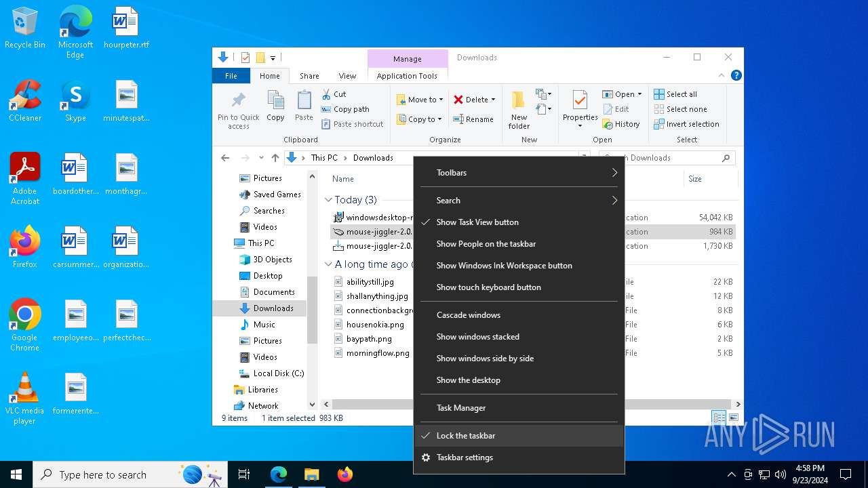Open Task View from the taskbar
This screenshot has width=868, height=488.
pyautogui.click(x=244, y=474)
